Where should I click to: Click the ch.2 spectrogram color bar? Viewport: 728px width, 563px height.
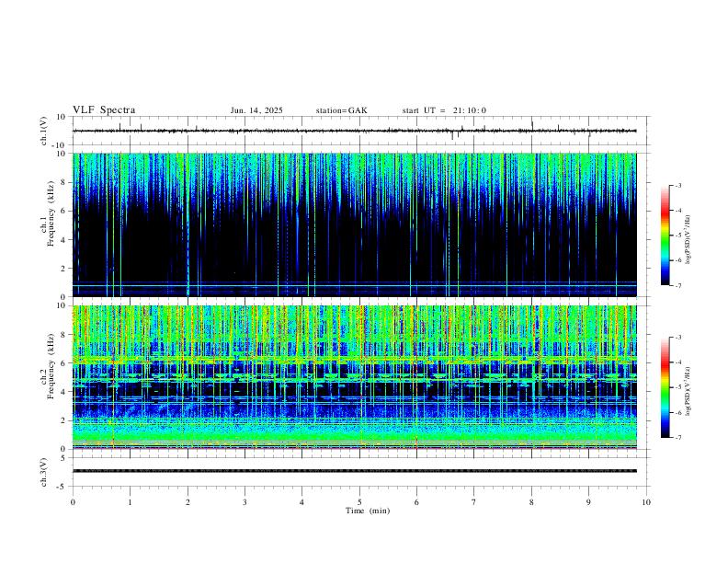(665, 387)
